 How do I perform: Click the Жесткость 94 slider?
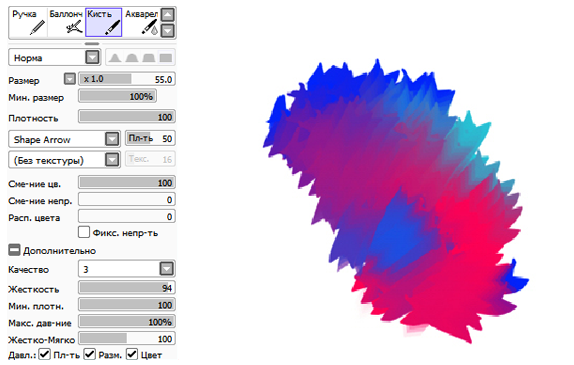[127, 288]
